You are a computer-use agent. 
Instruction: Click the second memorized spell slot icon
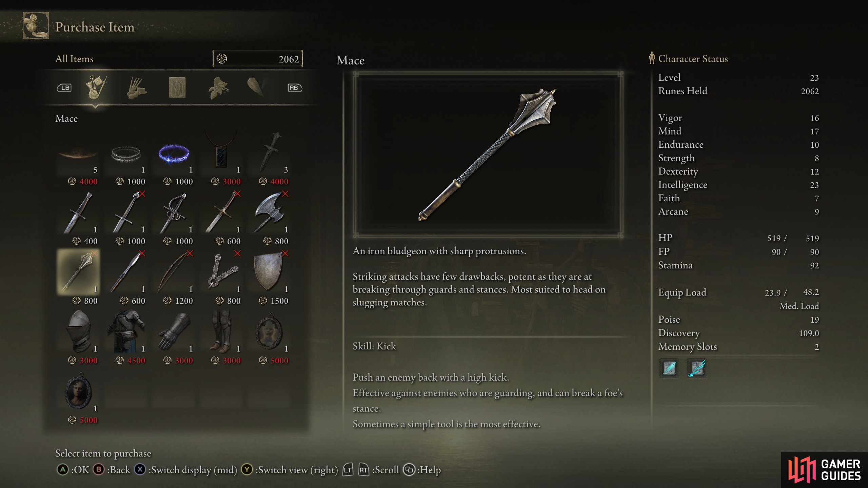[x=697, y=368]
